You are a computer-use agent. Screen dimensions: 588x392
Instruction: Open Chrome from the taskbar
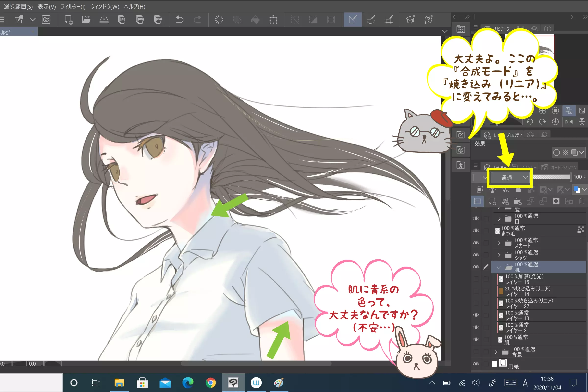point(210,383)
